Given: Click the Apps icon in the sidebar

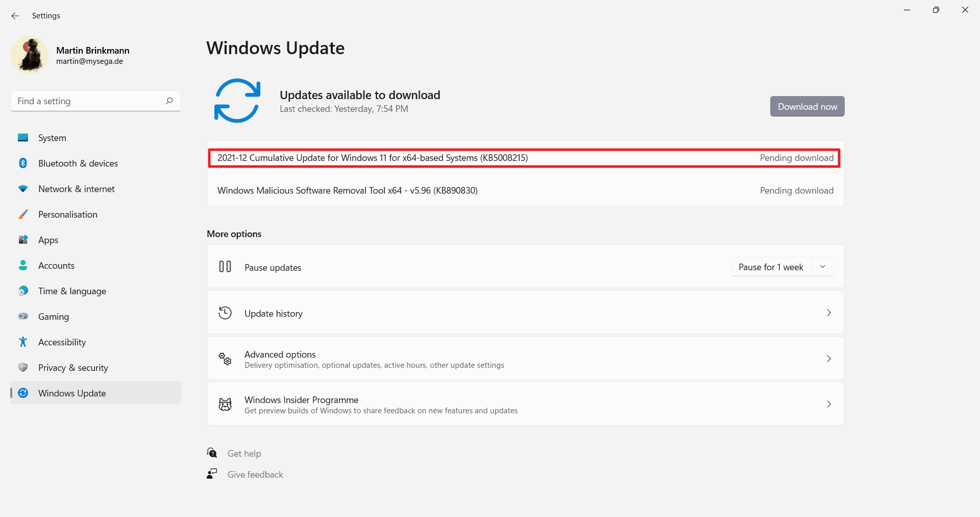Looking at the screenshot, I should coord(23,240).
